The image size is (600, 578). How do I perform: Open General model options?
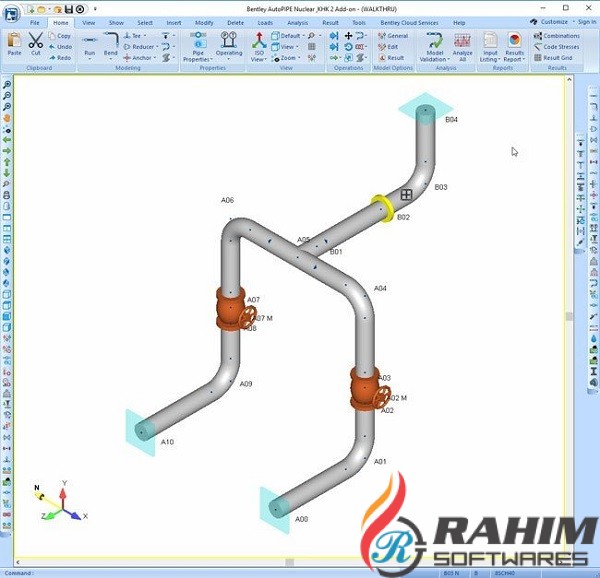click(393, 36)
